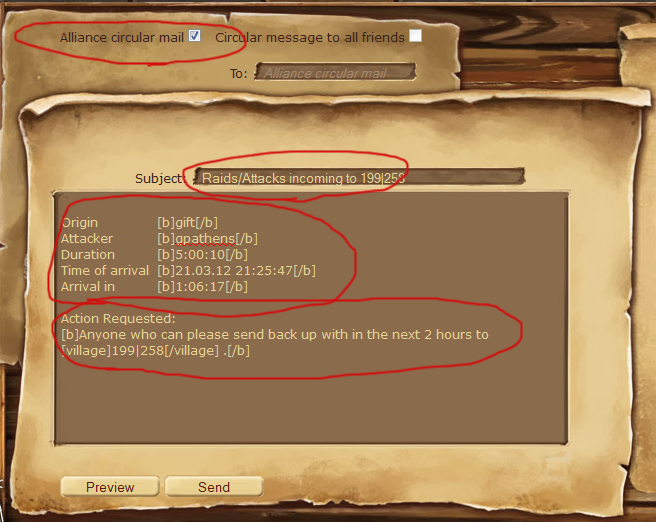
Task: Click the 'Action Requested:' line in message
Action: tap(118, 319)
